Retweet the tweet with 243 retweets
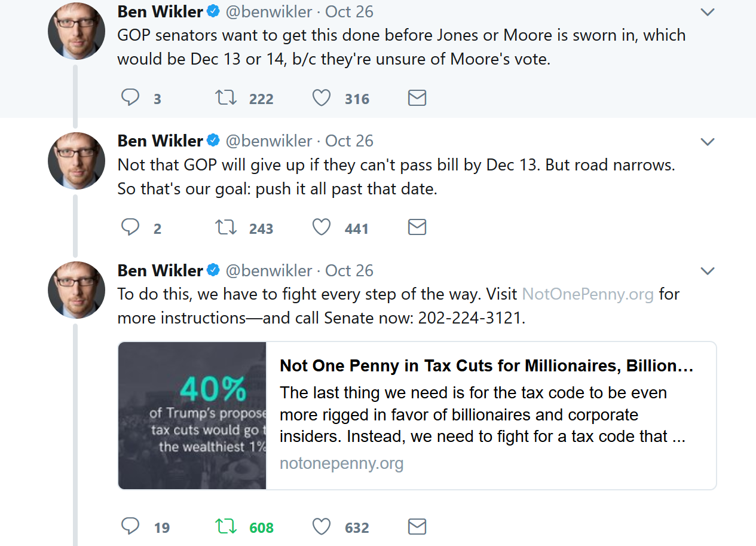The image size is (756, 546). [226, 227]
